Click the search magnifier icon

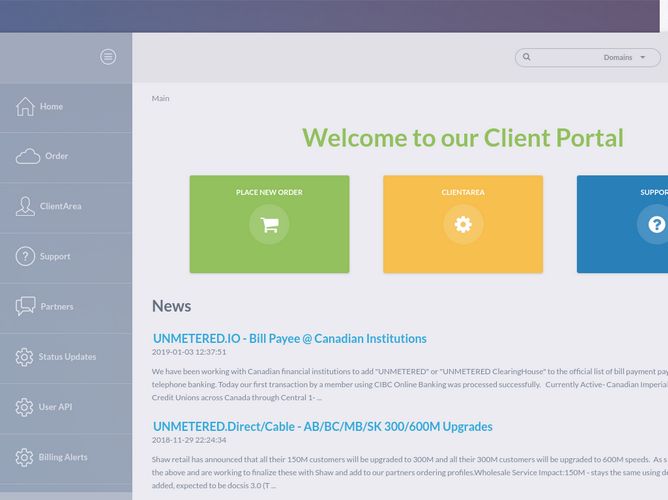click(527, 57)
